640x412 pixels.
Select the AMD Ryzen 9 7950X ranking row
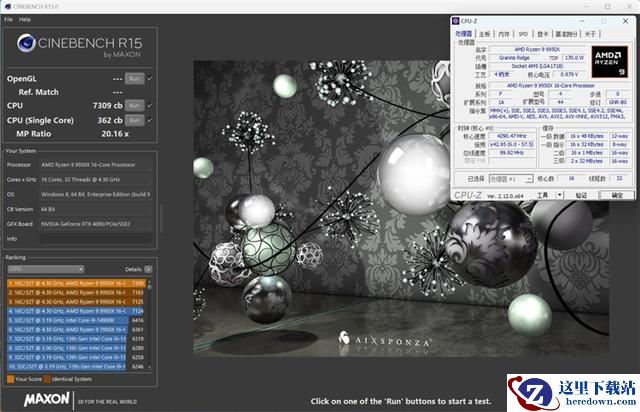(76, 330)
